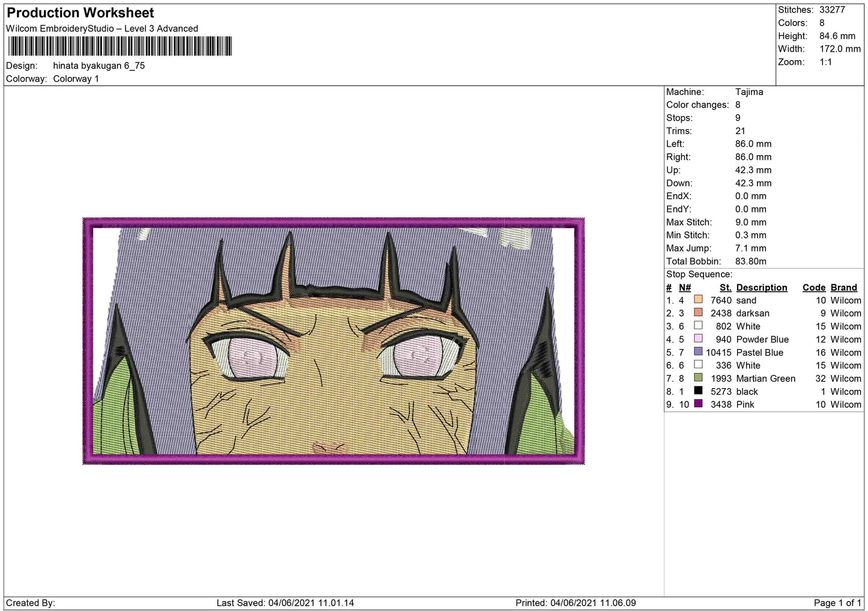Click the Machine value Tajima

(x=749, y=92)
